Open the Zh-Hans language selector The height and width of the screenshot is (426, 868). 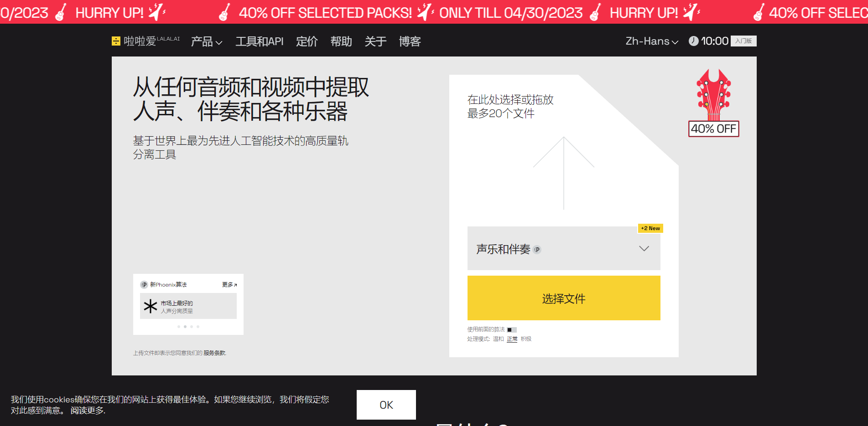click(651, 41)
